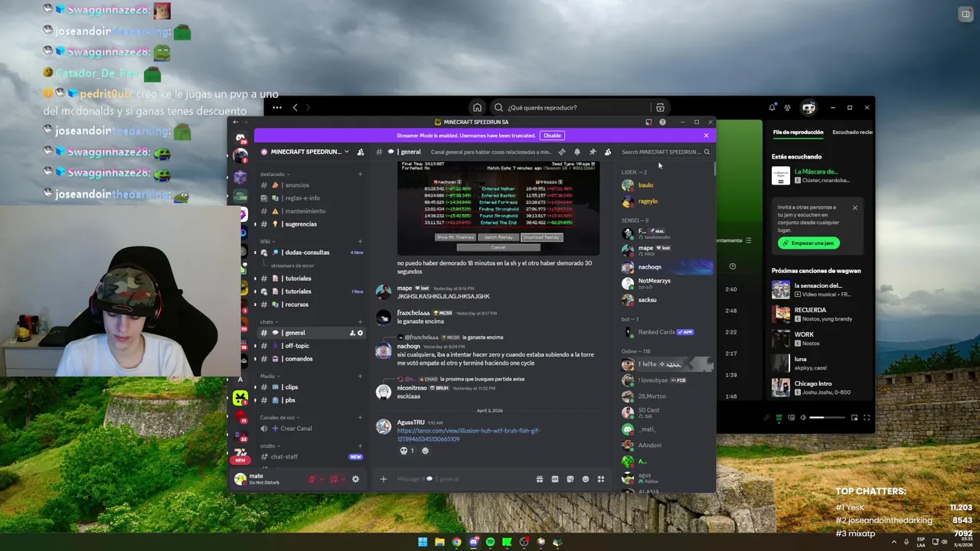Open Spotify notifications bell

click(x=772, y=108)
